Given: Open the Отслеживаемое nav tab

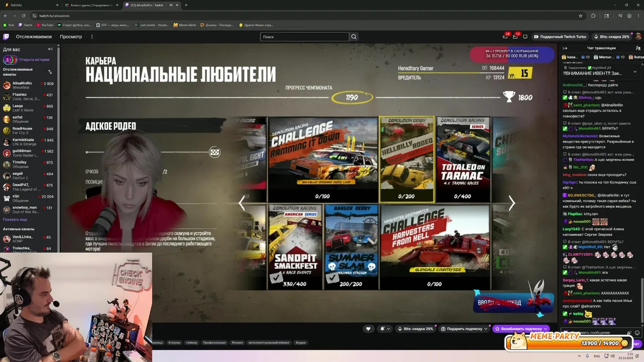Looking at the screenshot, I should tap(34, 37).
